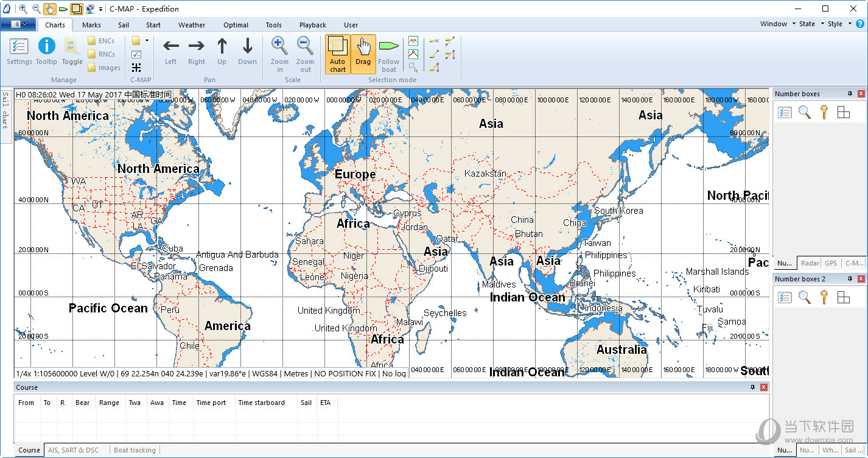The image size is (868, 458).
Task: Open the help question mark icon
Action: click(860, 24)
